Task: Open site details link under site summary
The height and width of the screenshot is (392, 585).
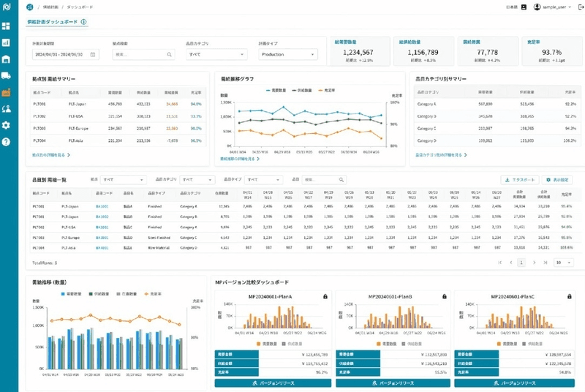Action: [x=50, y=155]
